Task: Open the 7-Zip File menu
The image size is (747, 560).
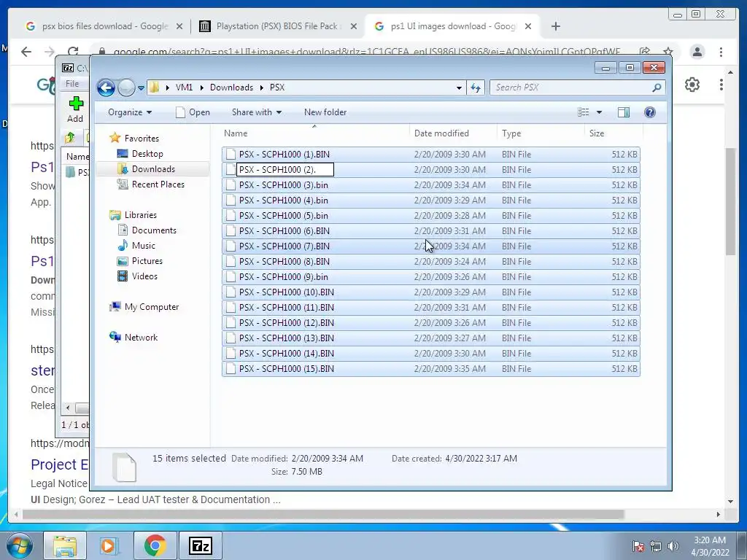Action: (x=72, y=84)
